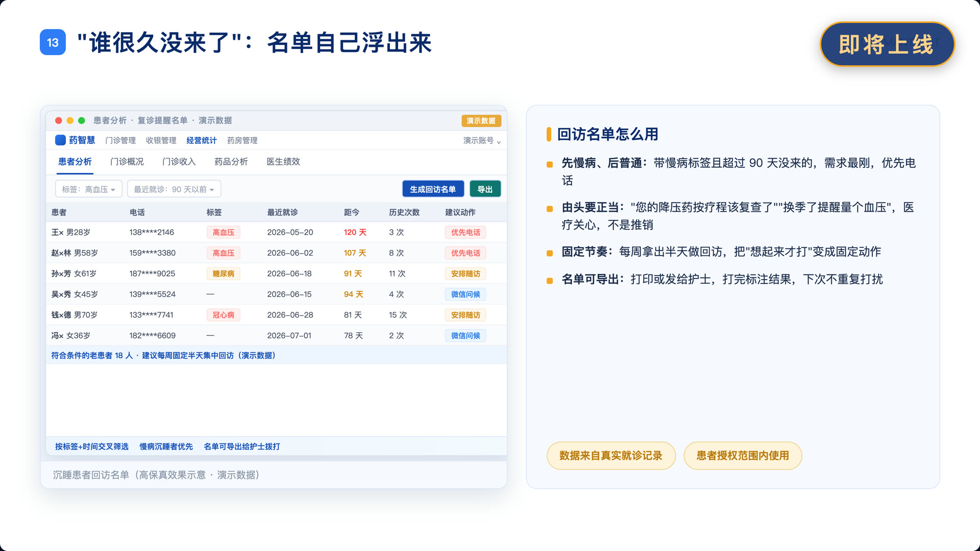Click 优先电话 action for 赵×林
The width and height of the screenshot is (980, 551).
click(465, 253)
